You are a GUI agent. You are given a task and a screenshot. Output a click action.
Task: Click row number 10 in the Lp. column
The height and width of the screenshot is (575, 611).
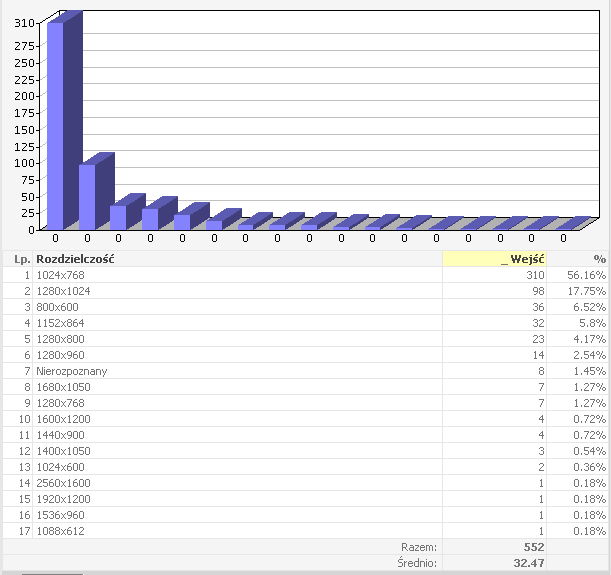click(x=24, y=419)
